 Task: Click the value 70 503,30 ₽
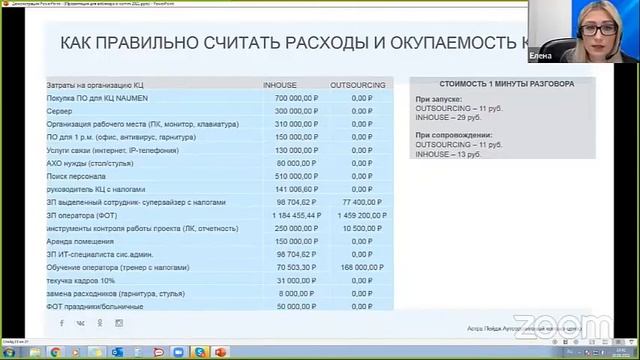click(296, 268)
